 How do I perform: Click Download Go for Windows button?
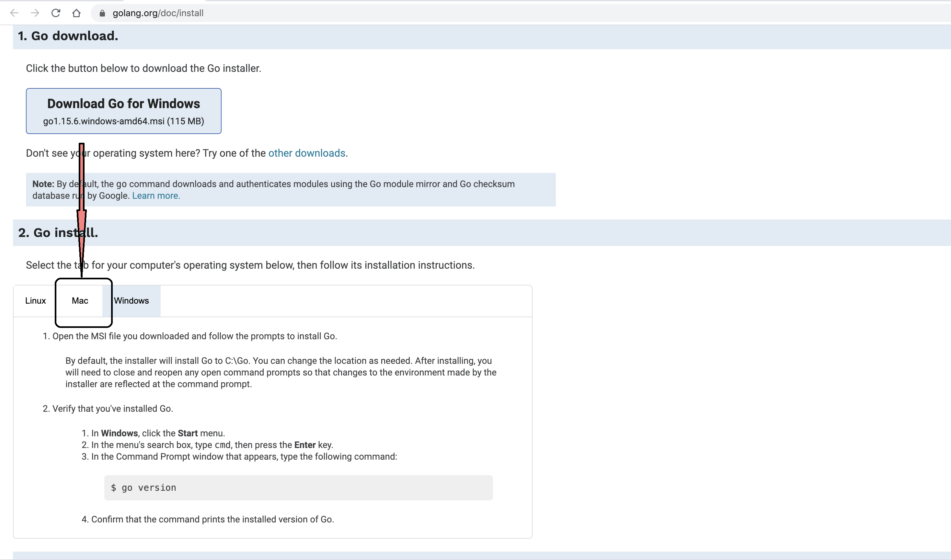click(123, 111)
